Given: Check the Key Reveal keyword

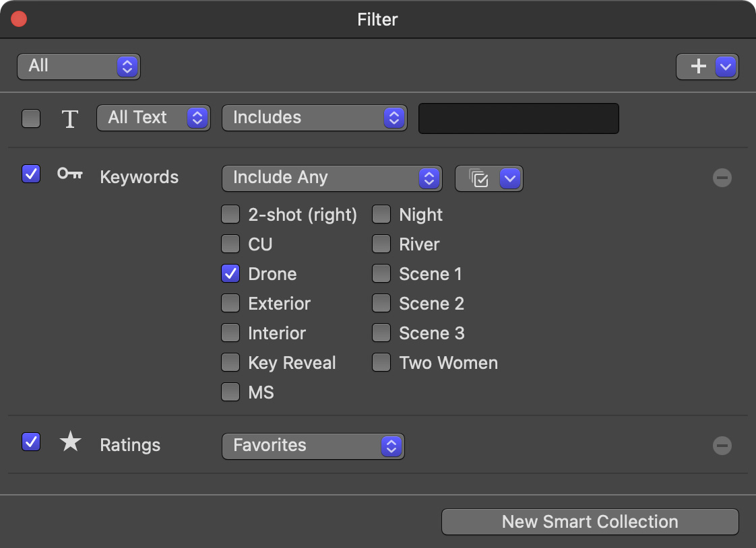Looking at the screenshot, I should click(230, 362).
